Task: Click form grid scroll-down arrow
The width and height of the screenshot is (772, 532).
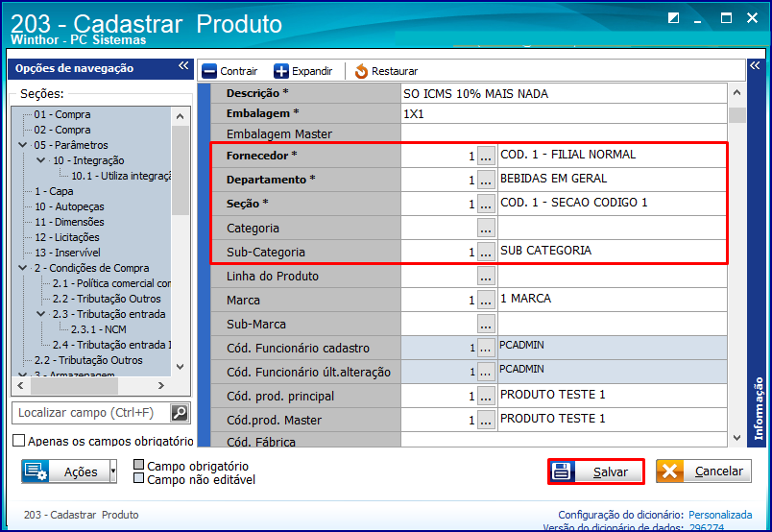Action: pyautogui.click(x=736, y=438)
